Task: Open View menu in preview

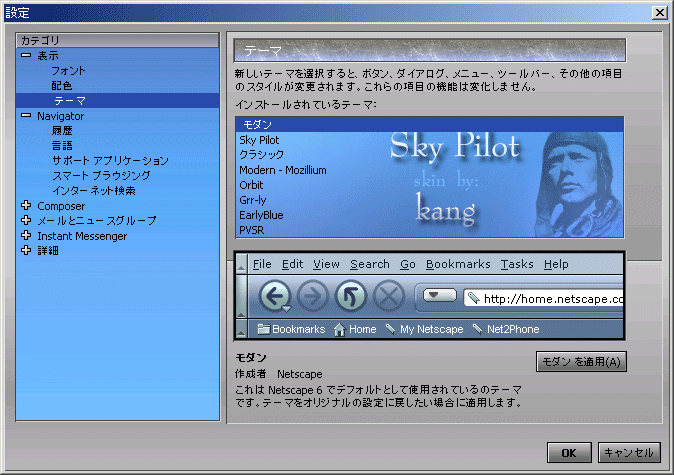Action: pos(326,264)
